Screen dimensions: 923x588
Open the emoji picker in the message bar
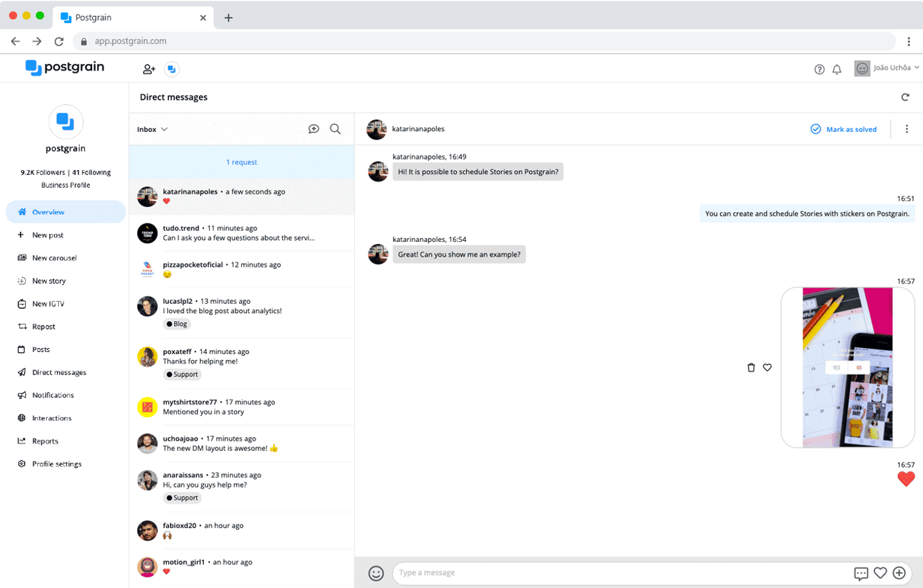(x=376, y=572)
